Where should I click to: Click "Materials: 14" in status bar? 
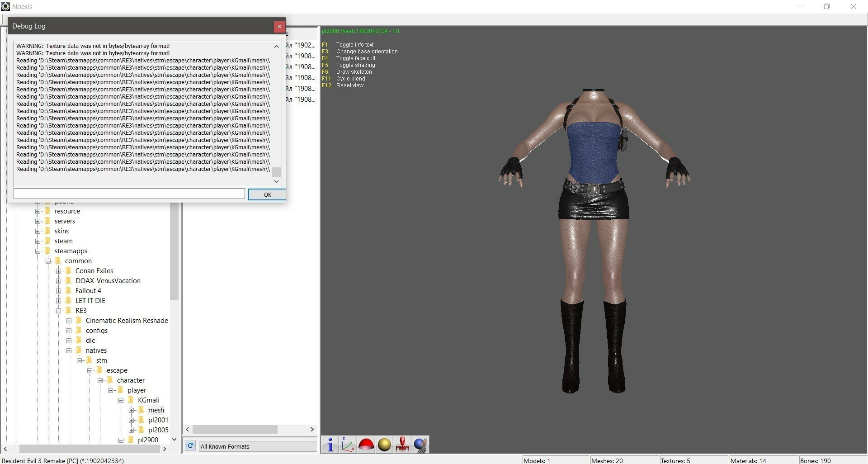(x=748, y=460)
